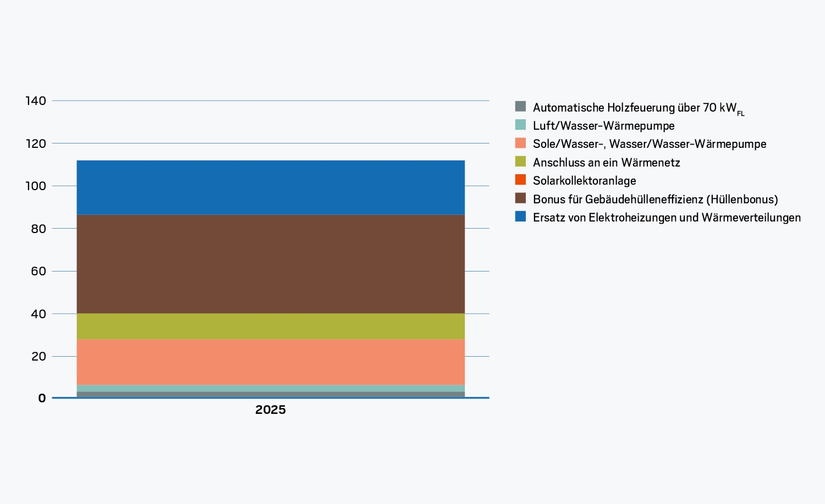Click the brown Hüllenbonus legend swatch
This screenshot has height=504, width=825.
[x=520, y=198]
